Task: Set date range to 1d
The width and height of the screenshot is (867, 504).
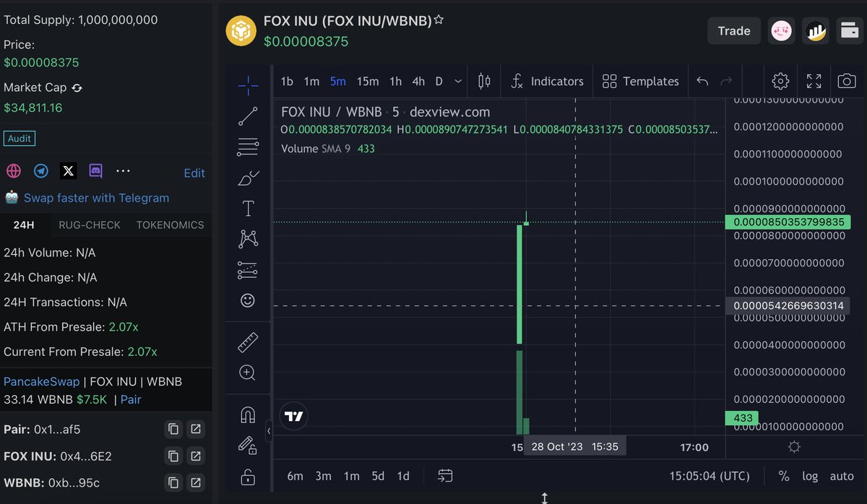Action: (403, 476)
